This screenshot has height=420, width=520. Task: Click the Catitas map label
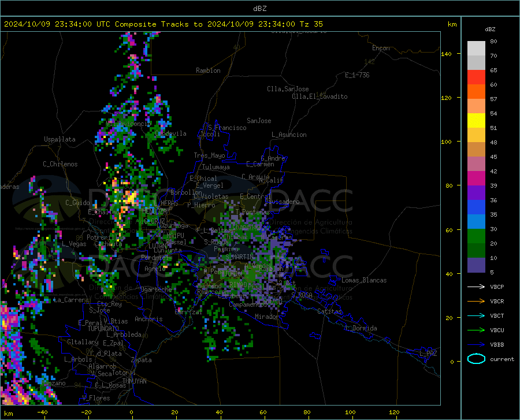329,311
